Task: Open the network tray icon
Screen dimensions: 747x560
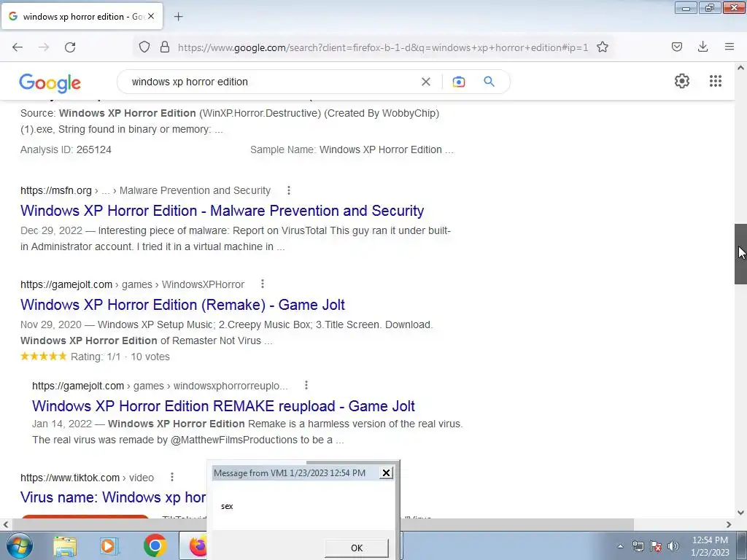Action: click(x=638, y=546)
